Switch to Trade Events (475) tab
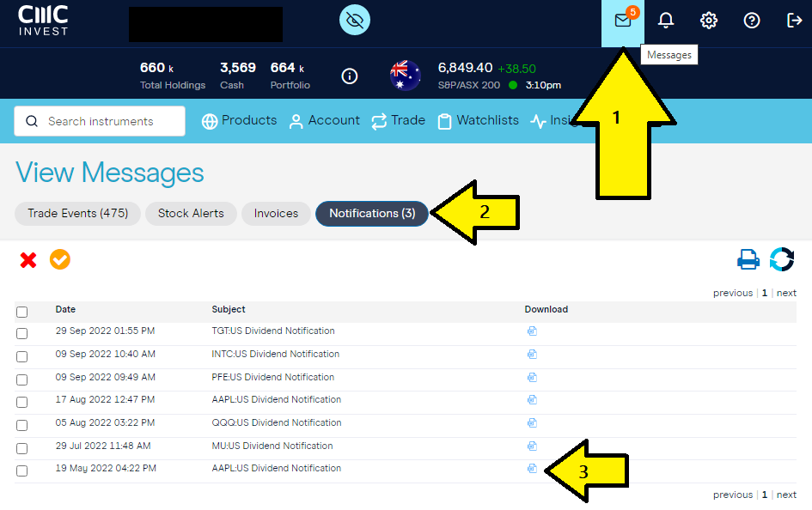The height and width of the screenshot is (510, 812). point(77,214)
